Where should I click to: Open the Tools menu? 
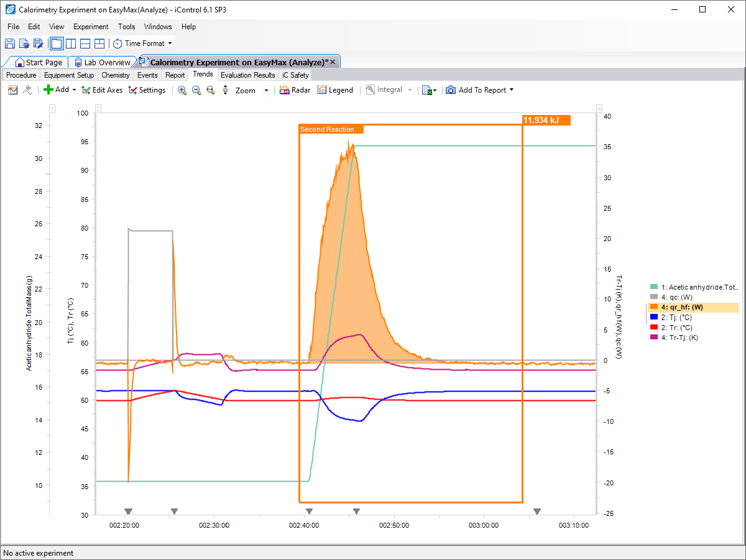pyautogui.click(x=127, y=27)
